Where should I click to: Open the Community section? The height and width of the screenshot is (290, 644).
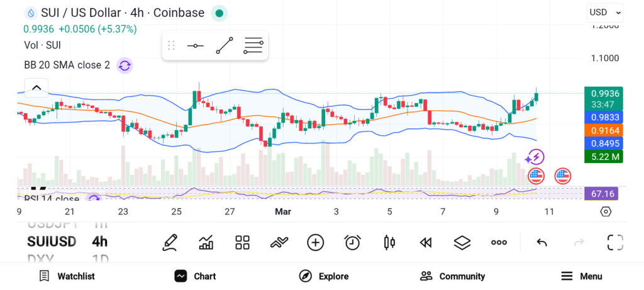[x=453, y=276]
